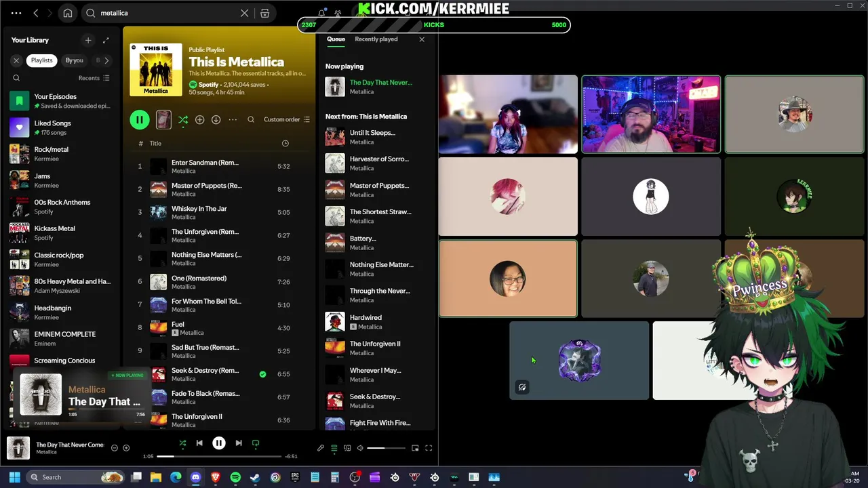
Task: Pause playback in bottom player bar
Action: tap(219, 443)
